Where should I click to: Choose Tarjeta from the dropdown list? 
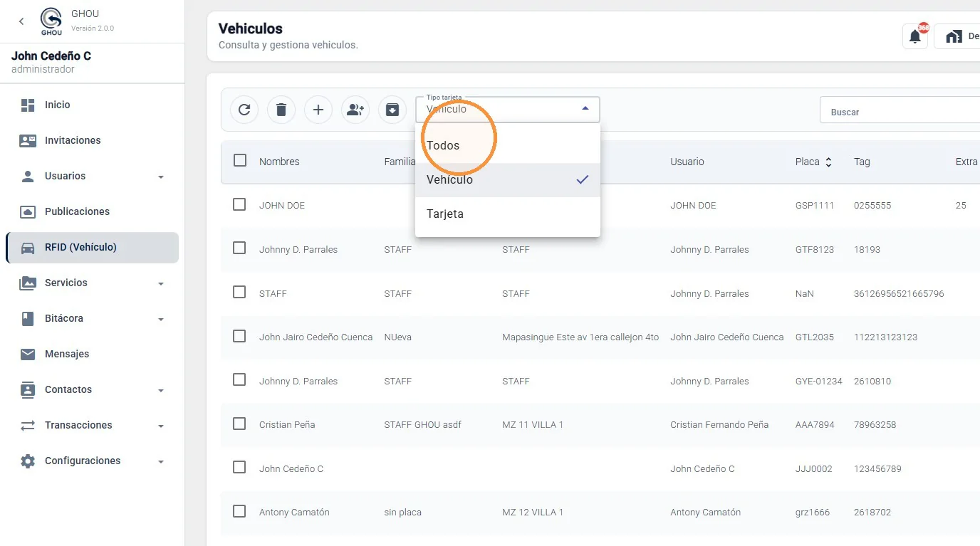[x=508, y=214]
